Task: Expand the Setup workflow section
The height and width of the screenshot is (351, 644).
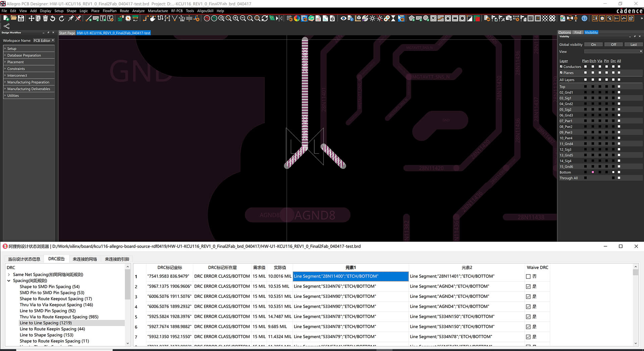Action: click(29, 49)
